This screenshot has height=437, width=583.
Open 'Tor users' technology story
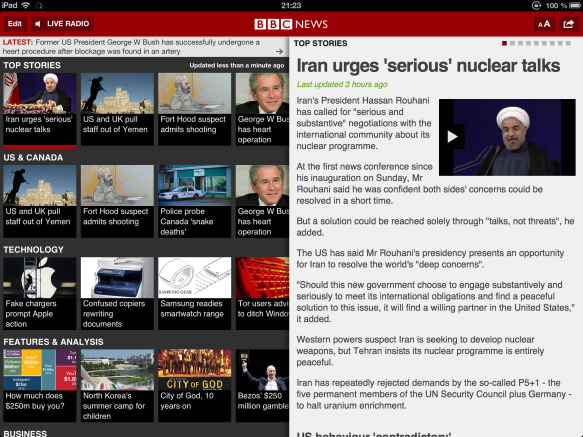262,293
